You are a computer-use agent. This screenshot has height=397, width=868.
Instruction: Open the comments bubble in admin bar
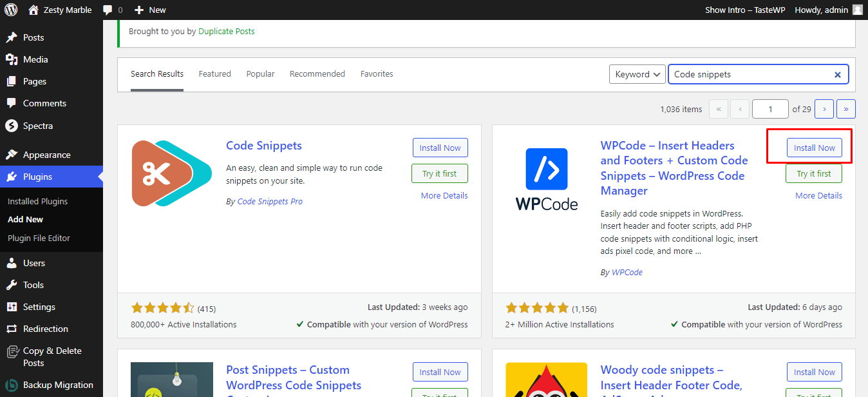tap(108, 10)
